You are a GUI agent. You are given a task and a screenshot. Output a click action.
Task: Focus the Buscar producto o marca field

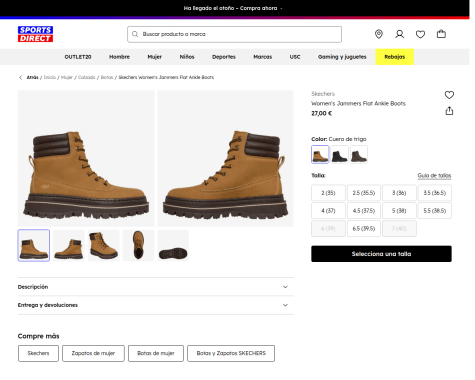(234, 34)
